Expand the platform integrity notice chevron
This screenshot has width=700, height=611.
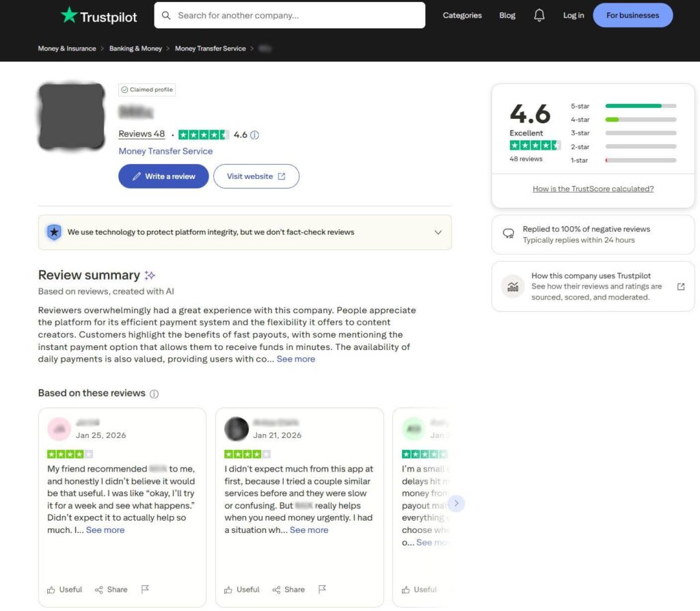(x=438, y=232)
